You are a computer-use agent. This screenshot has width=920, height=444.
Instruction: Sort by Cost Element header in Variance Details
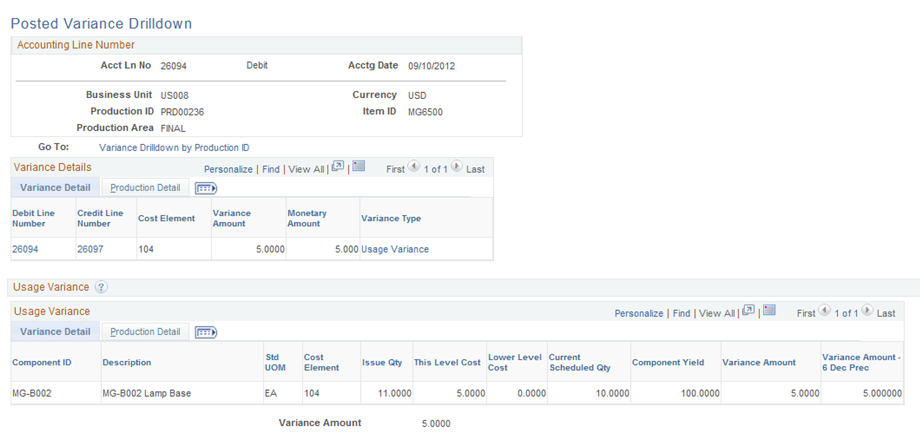167,218
